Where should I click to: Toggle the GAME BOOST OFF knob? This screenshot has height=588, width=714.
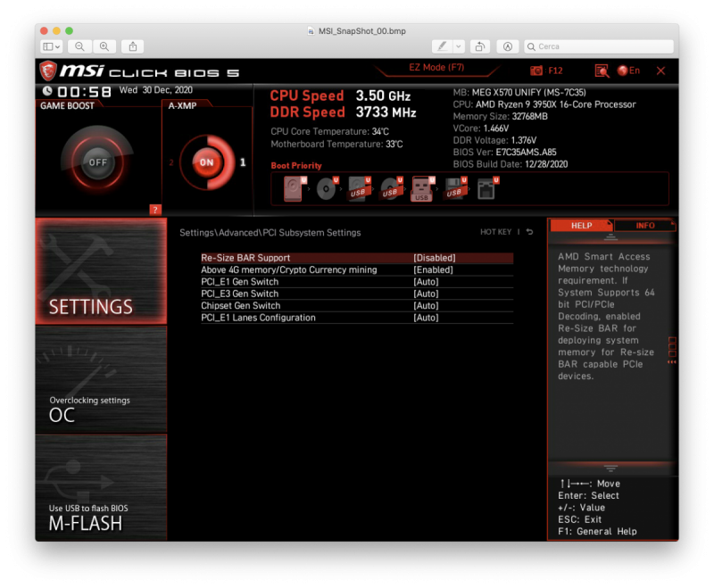[x=97, y=162]
